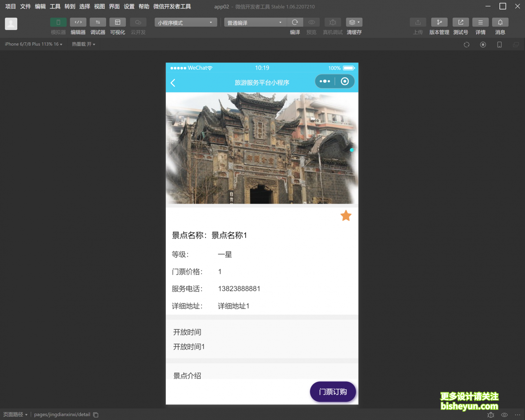Image resolution: width=525 pixels, height=420 pixels.
Task: Click the user avatar icon
Action: (11, 24)
